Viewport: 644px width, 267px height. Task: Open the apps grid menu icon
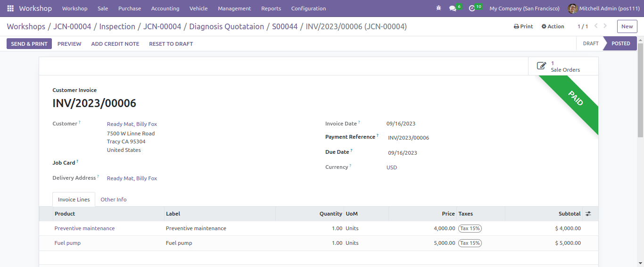[10, 8]
